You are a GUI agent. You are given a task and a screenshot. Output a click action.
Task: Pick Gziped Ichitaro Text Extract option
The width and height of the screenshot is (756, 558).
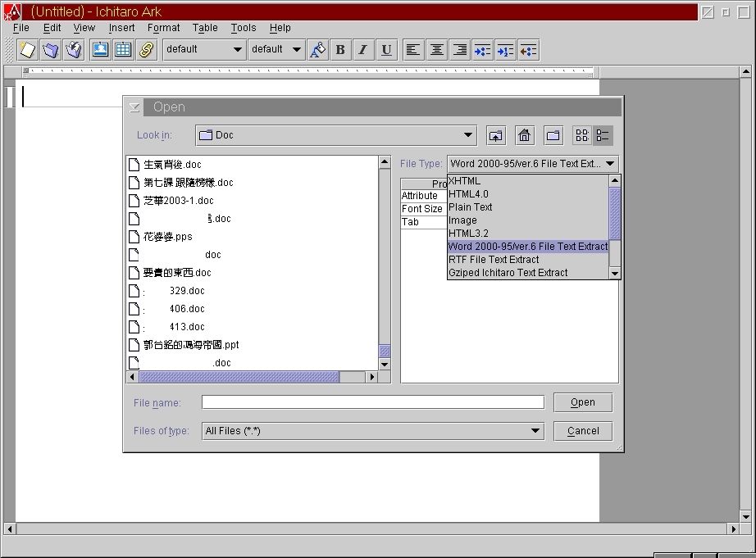click(x=528, y=272)
